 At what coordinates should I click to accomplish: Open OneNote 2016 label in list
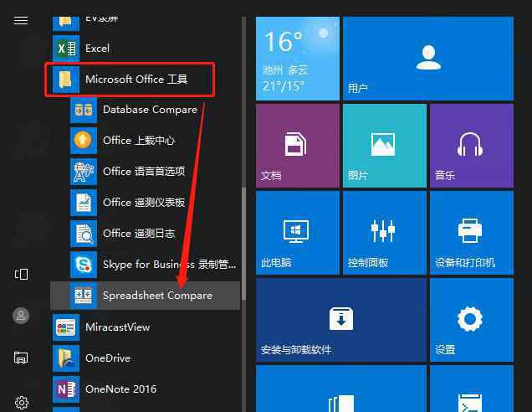click(x=121, y=389)
